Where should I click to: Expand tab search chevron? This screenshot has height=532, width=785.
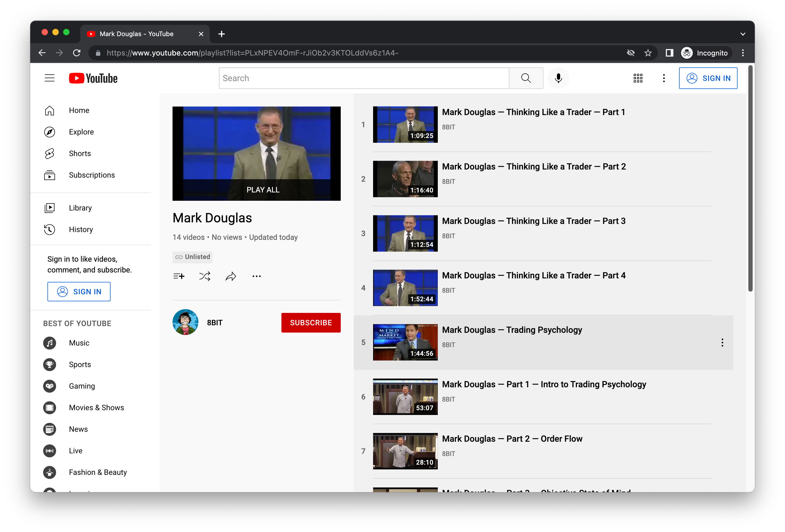point(743,34)
